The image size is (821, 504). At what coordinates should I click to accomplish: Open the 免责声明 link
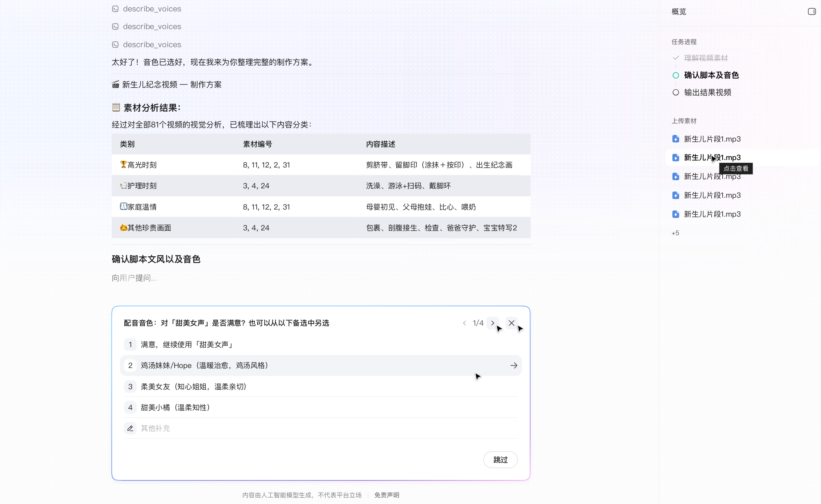(387, 495)
